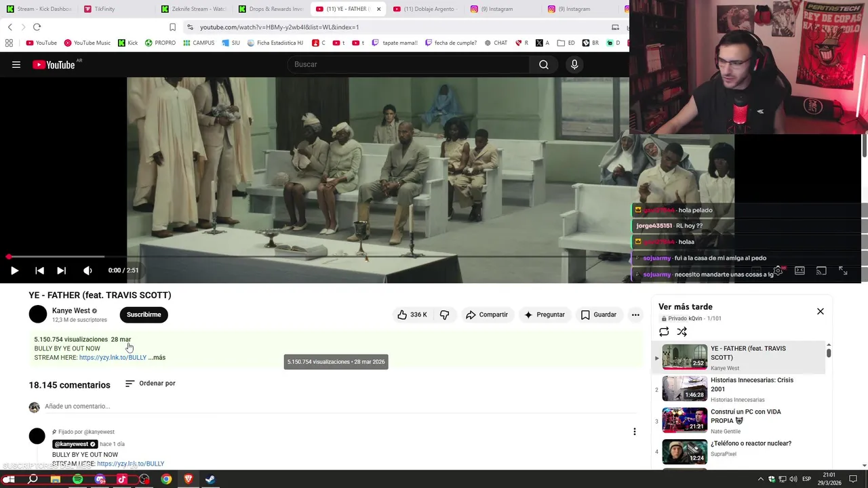Toggle playlist loop

664,331
